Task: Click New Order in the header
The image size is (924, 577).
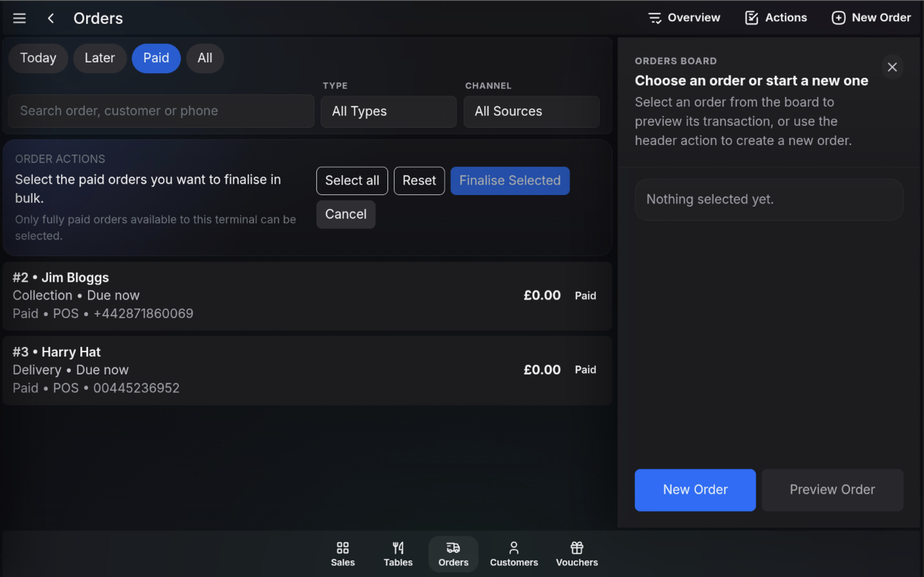Action: (x=871, y=18)
